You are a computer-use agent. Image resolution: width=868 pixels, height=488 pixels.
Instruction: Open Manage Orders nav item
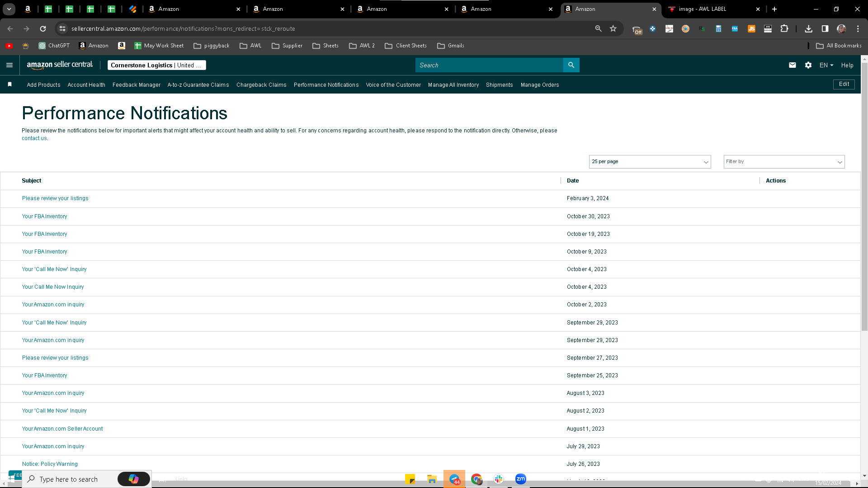[540, 85]
